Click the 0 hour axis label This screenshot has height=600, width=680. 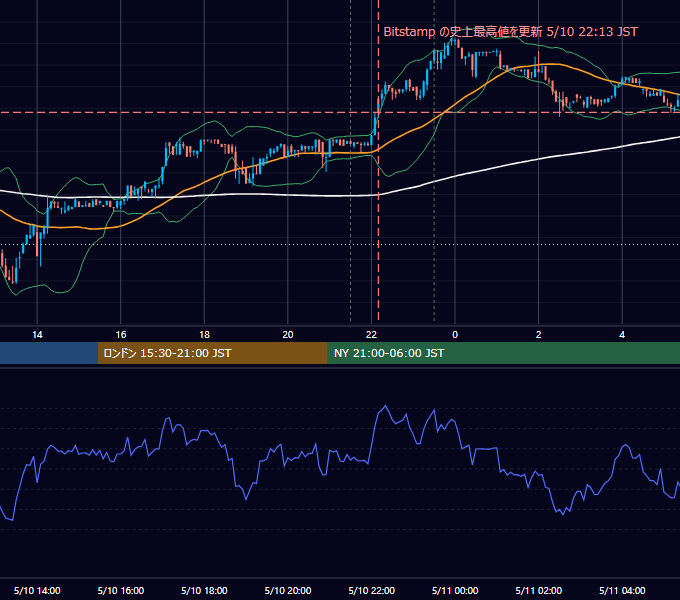tap(455, 335)
